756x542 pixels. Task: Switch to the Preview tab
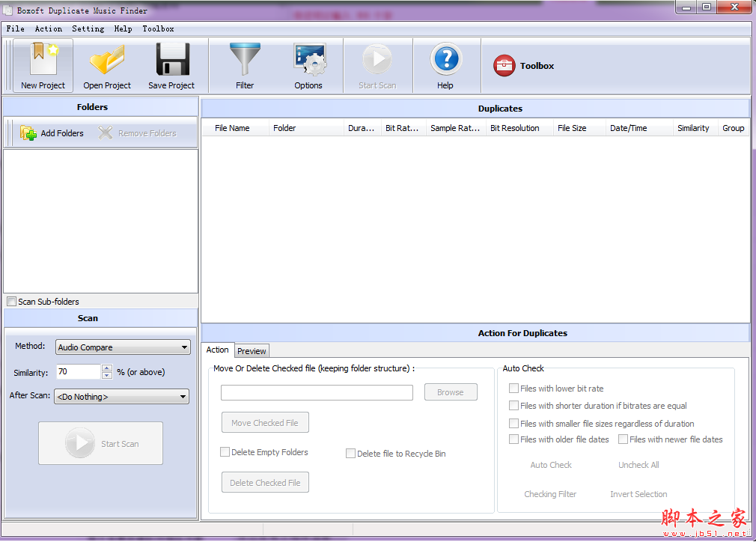point(252,351)
